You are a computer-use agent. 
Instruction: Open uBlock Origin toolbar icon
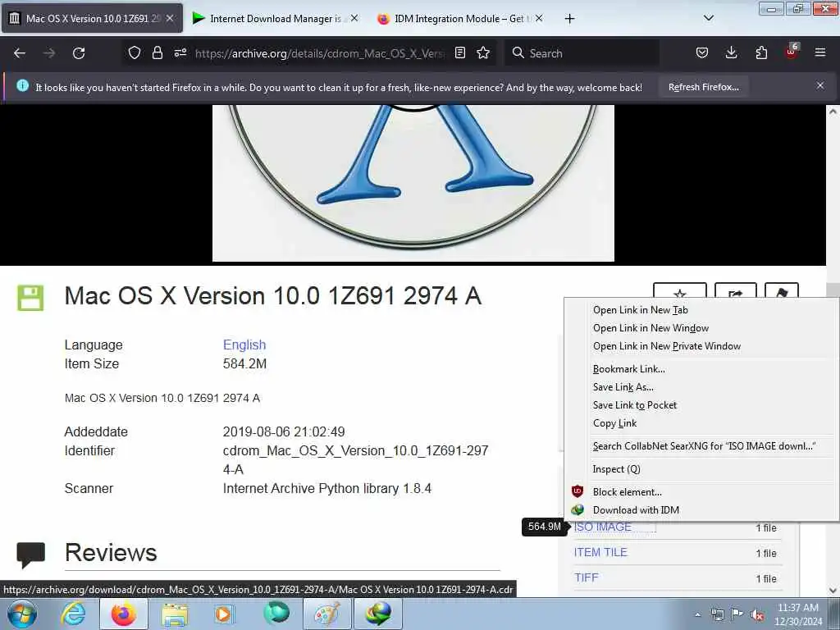tap(792, 52)
